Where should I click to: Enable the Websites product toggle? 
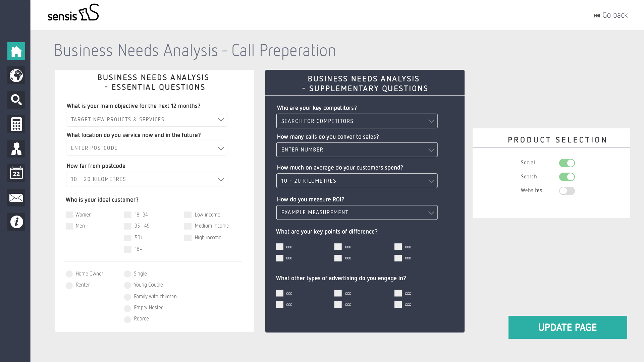click(x=567, y=191)
